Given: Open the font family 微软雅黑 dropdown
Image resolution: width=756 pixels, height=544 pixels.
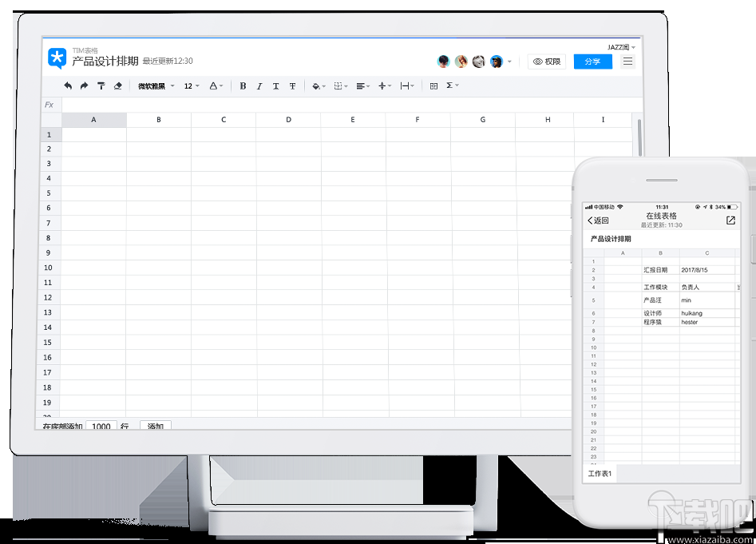Looking at the screenshot, I should click(x=156, y=85).
